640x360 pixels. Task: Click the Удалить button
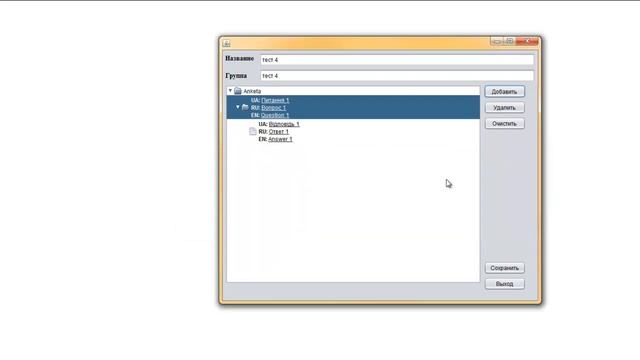click(504, 108)
